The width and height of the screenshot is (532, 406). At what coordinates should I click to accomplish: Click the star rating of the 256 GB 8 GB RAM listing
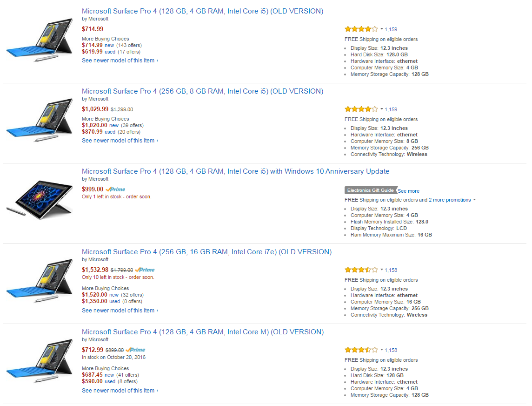click(x=361, y=109)
